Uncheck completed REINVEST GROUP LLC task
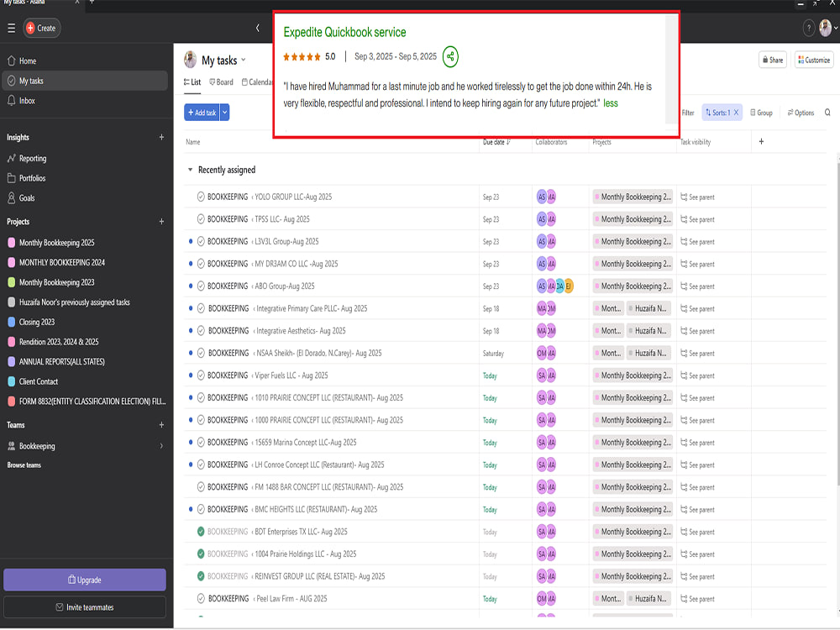The image size is (840, 630). [201, 576]
